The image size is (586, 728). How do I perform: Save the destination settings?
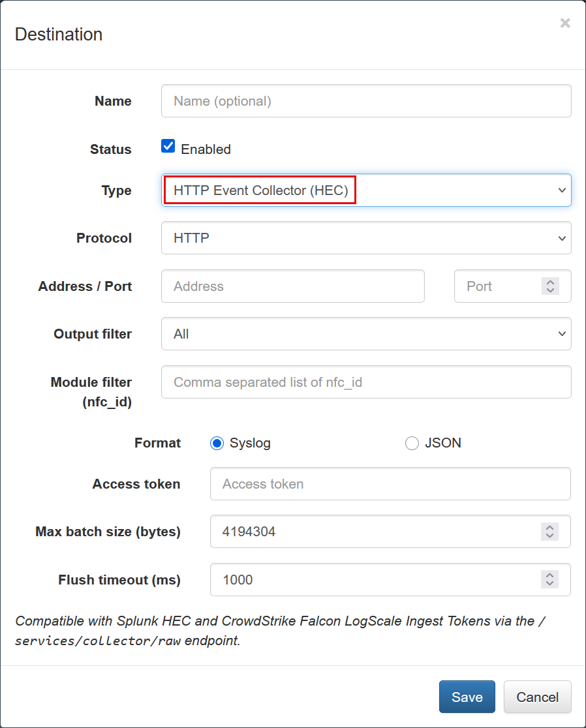(x=467, y=697)
